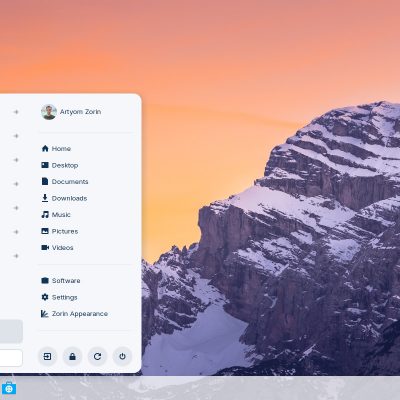Click the restart button

(x=97, y=357)
